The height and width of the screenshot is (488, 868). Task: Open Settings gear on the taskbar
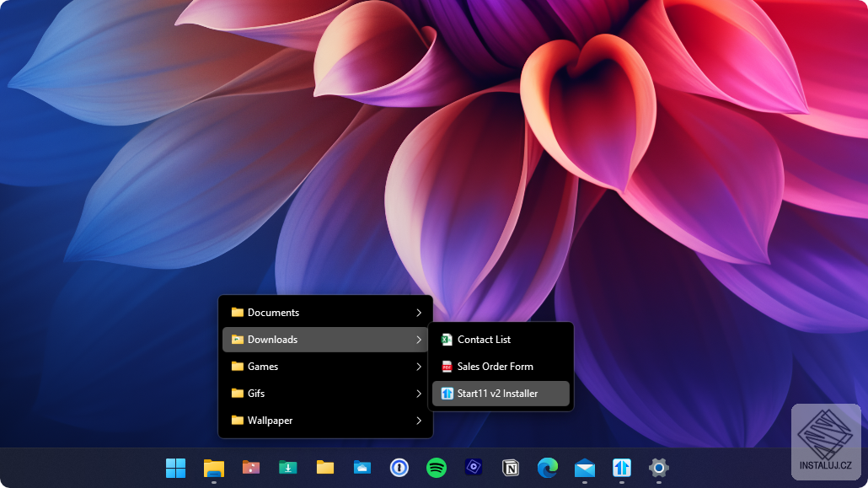(x=659, y=467)
